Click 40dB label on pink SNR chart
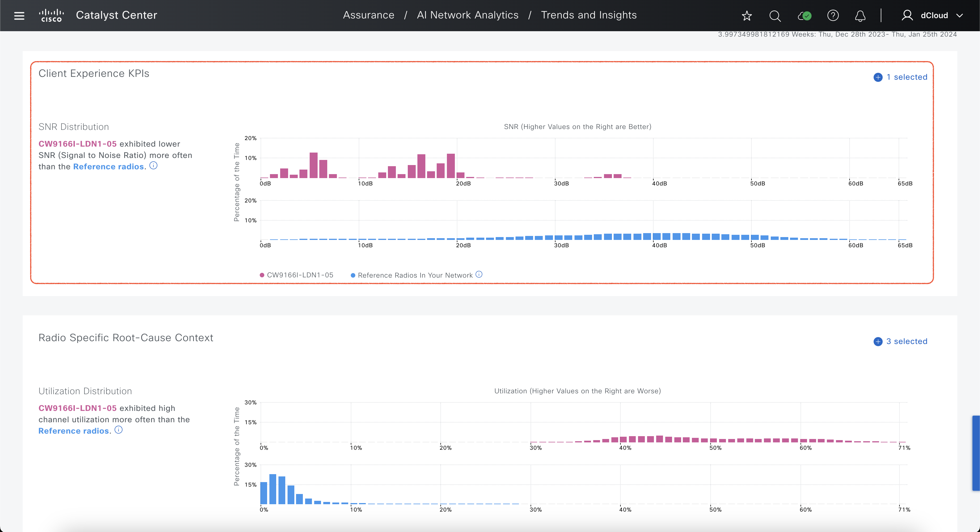The height and width of the screenshot is (532, 980). (659, 183)
